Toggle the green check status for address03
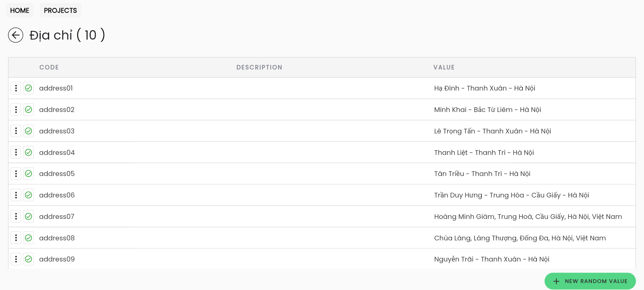Image resolution: width=644 pixels, height=290 pixels. pyautogui.click(x=29, y=131)
